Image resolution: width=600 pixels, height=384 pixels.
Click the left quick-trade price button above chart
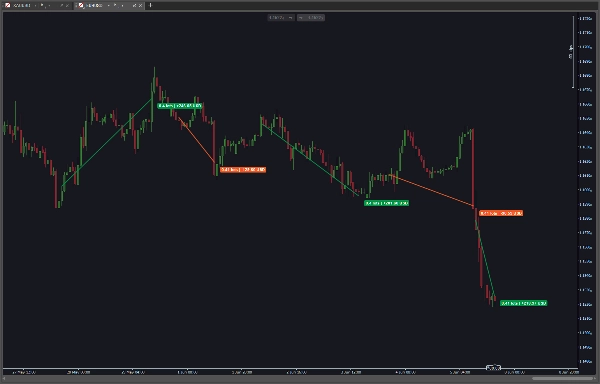point(281,18)
